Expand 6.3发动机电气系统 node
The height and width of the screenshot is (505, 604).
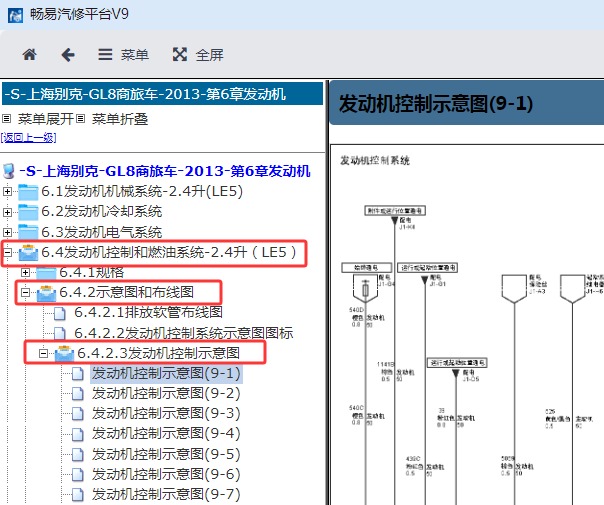[7, 232]
